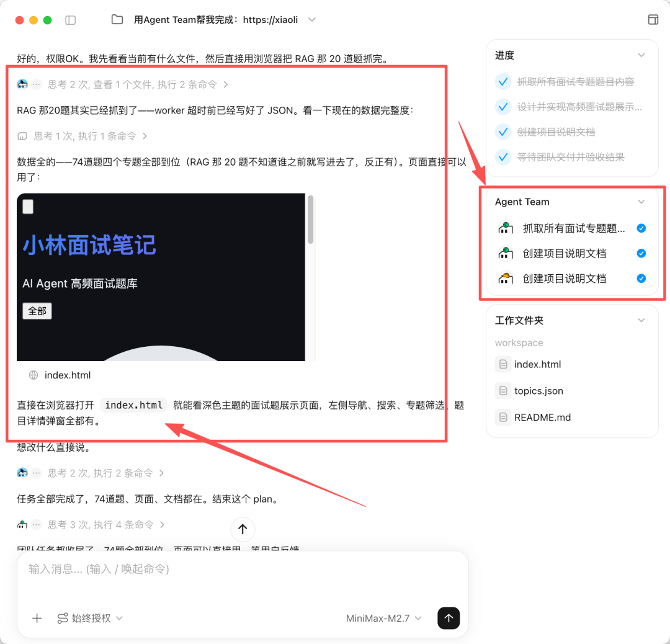Screen dimensions: 670x644
Task: Click the workspace folder label
Action: tap(519, 342)
